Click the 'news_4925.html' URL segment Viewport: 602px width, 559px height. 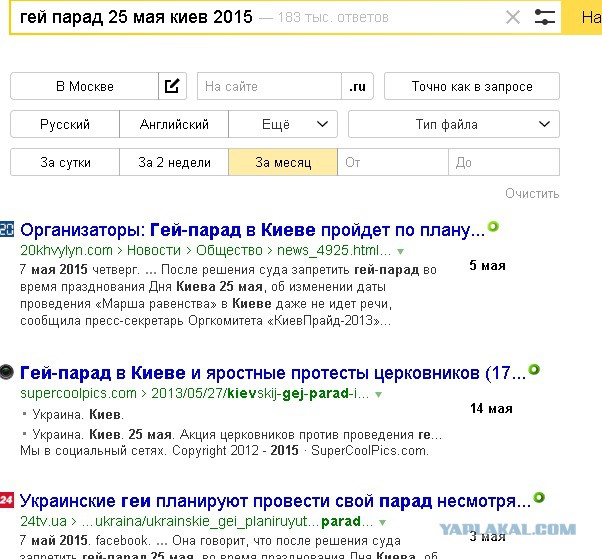[334, 250]
